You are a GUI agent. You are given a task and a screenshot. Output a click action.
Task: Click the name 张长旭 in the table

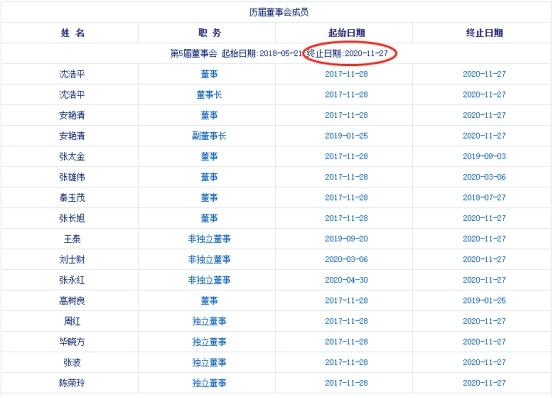[x=72, y=218]
